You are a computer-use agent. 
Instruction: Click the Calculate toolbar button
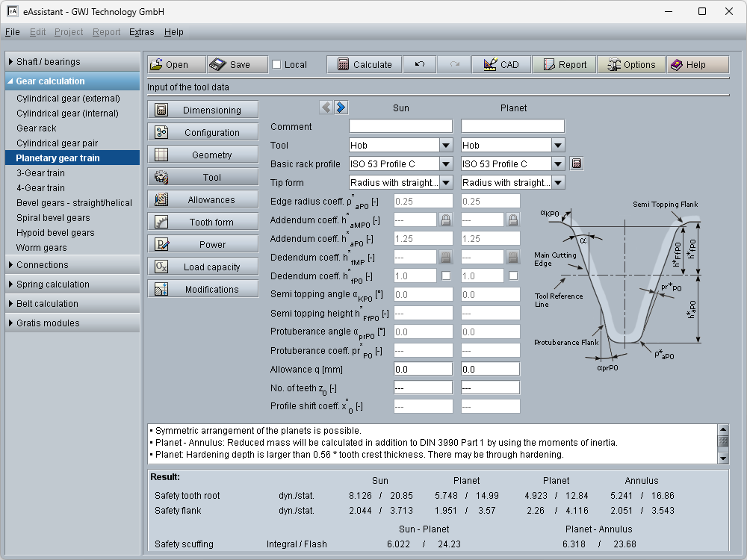coord(364,65)
